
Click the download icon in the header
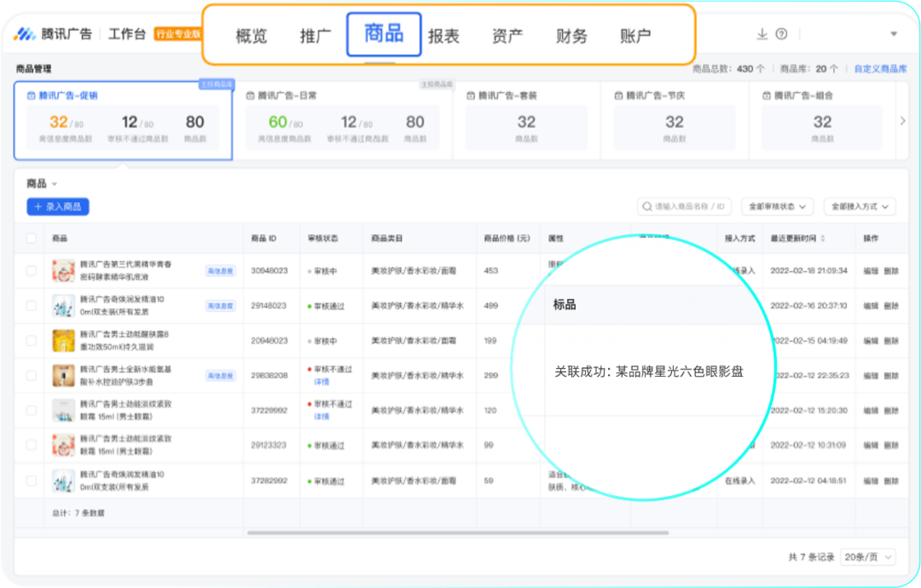pyautogui.click(x=762, y=34)
